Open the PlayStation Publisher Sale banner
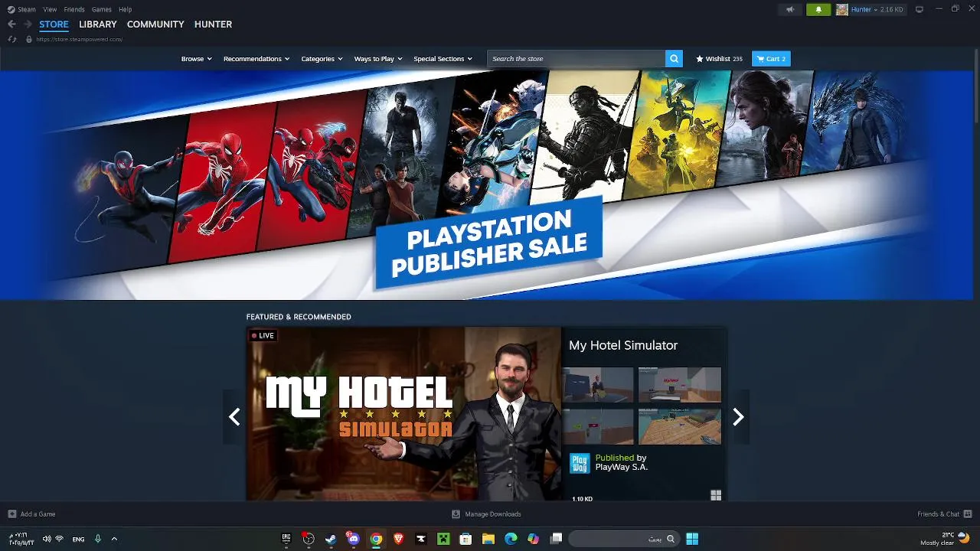The width and height of the screenshot is (980, 551). pos(490,184)
